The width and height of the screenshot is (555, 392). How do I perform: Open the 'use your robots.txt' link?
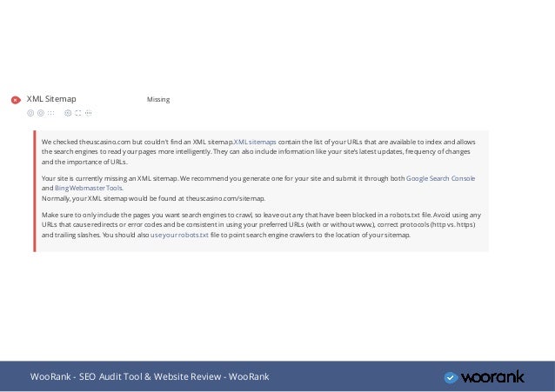coord(179,235)
